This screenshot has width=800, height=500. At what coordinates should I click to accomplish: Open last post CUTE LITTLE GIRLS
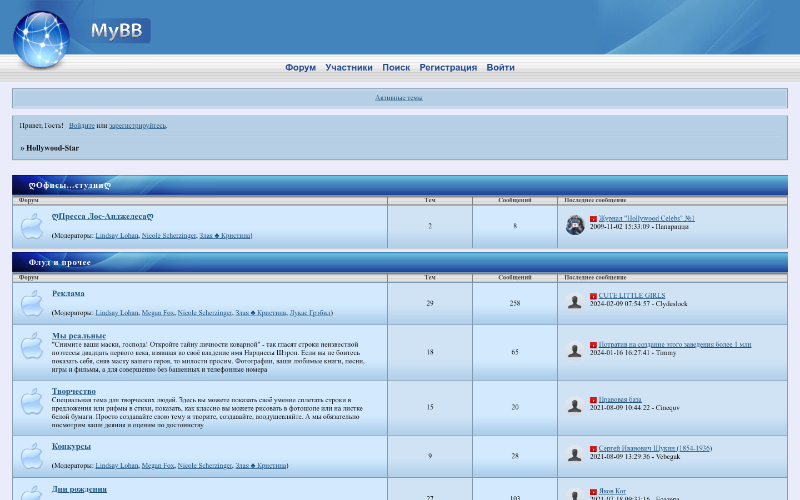coord(632,296)
